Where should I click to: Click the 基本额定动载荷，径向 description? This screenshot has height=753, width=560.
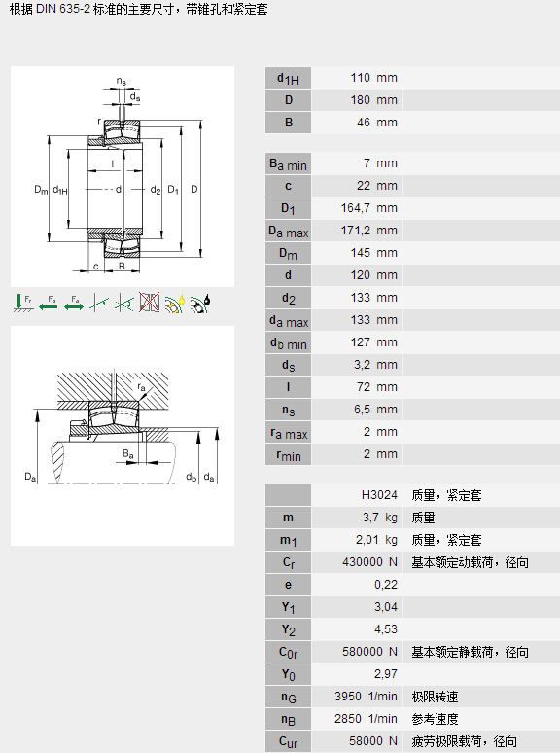(x=470, y=563)
